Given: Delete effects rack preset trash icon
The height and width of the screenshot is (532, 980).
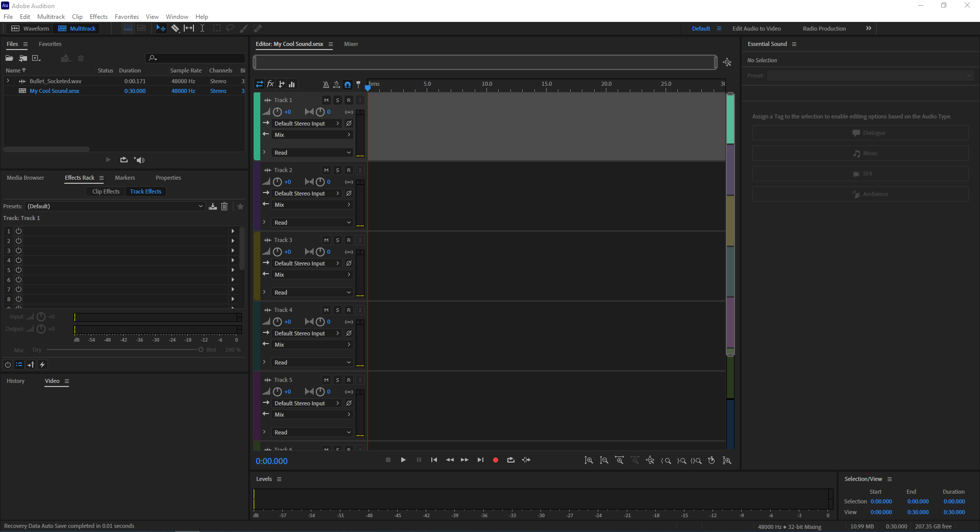Looking at the screenshot, I should click(225, 206).
